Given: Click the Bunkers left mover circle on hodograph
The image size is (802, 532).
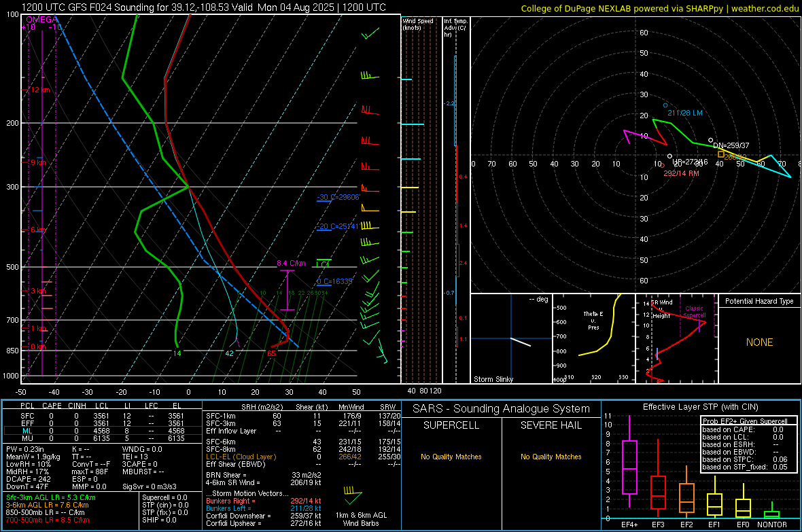Looking at the screenshot, I should [665, 105].
